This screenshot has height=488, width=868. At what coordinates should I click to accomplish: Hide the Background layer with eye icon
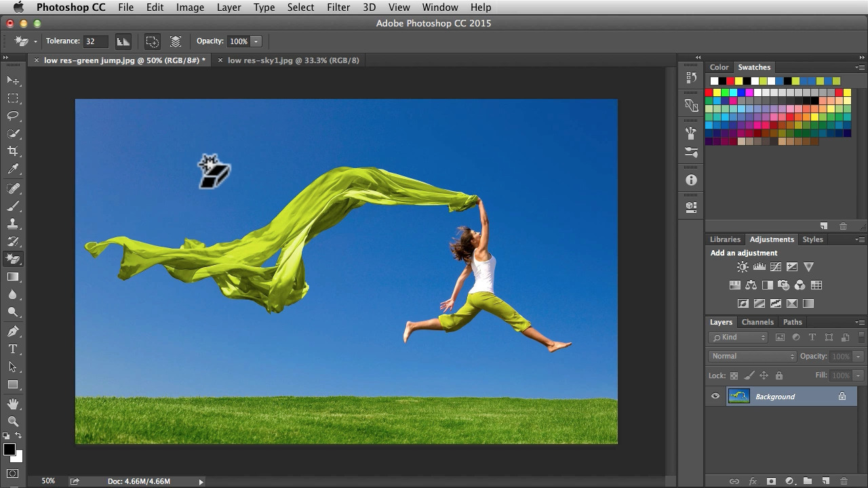coord(715,396)
